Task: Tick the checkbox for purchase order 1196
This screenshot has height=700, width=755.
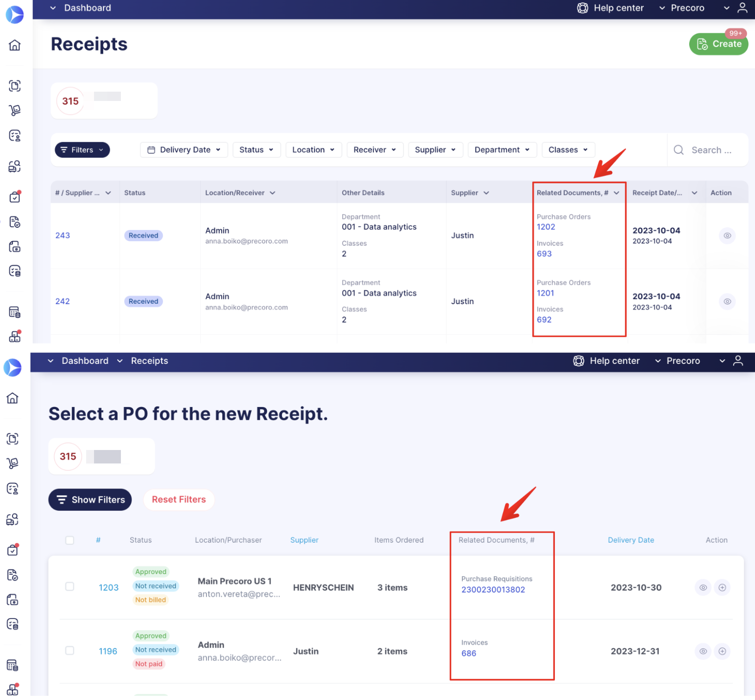Action: tap(69, 650)
